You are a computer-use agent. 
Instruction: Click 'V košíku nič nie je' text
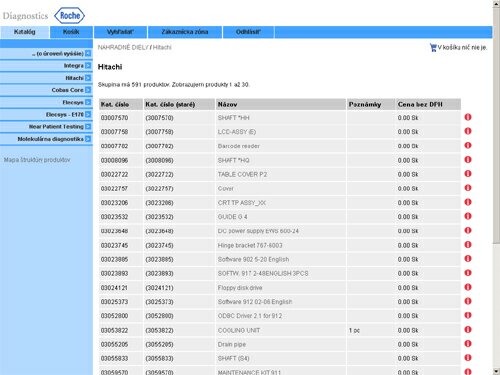pos(462,47)
